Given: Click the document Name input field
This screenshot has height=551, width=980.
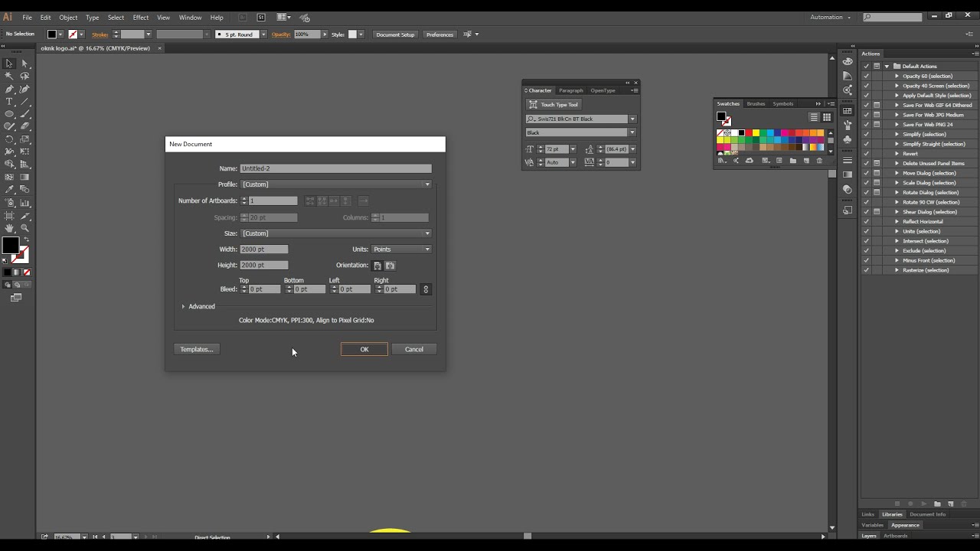Looking at the screenshot, I should pyautogui.click(x=336, y=168).
